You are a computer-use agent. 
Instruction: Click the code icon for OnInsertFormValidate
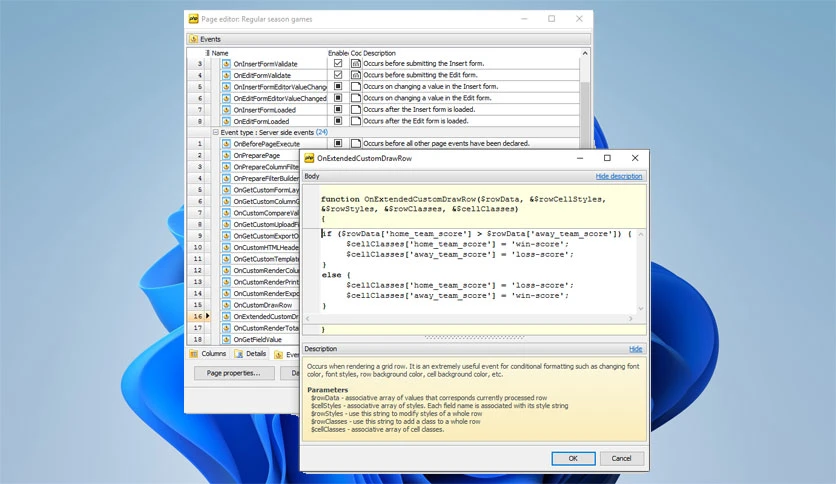click(356, 63)
